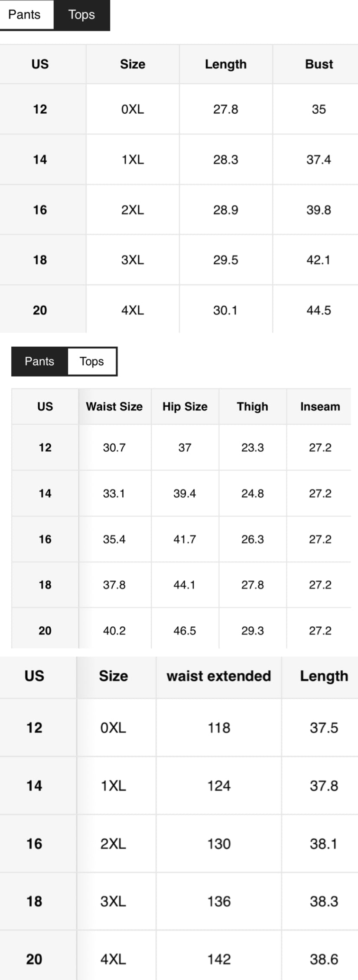This screenshot has height=980, width=358.
Task: Click the Bust column header
Action: [x=319, y=64]
